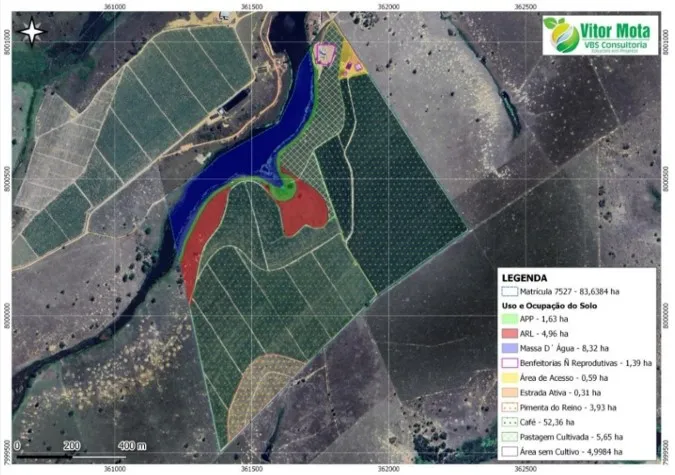Image resolution: width=675 pixels, height=475 pixels.
Task: Click 'Área de Acesso - 0,59 ha' label
Action: point(564,378)
